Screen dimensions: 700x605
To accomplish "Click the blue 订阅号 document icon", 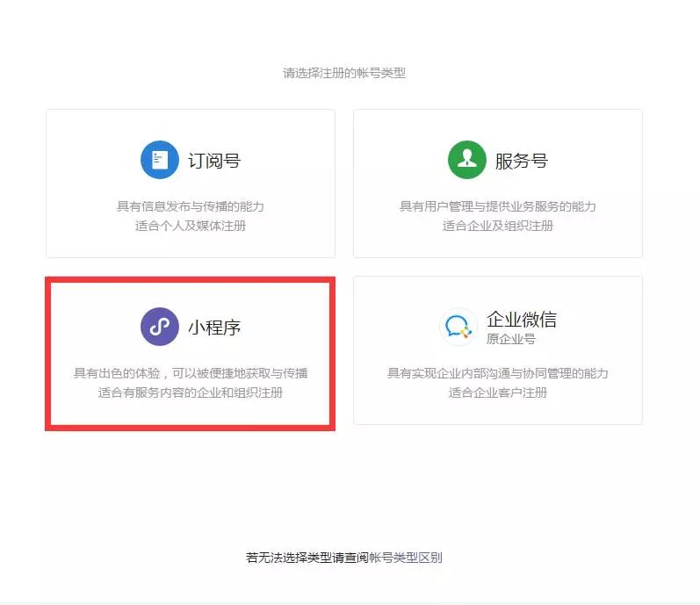I will tap(159, 160).
